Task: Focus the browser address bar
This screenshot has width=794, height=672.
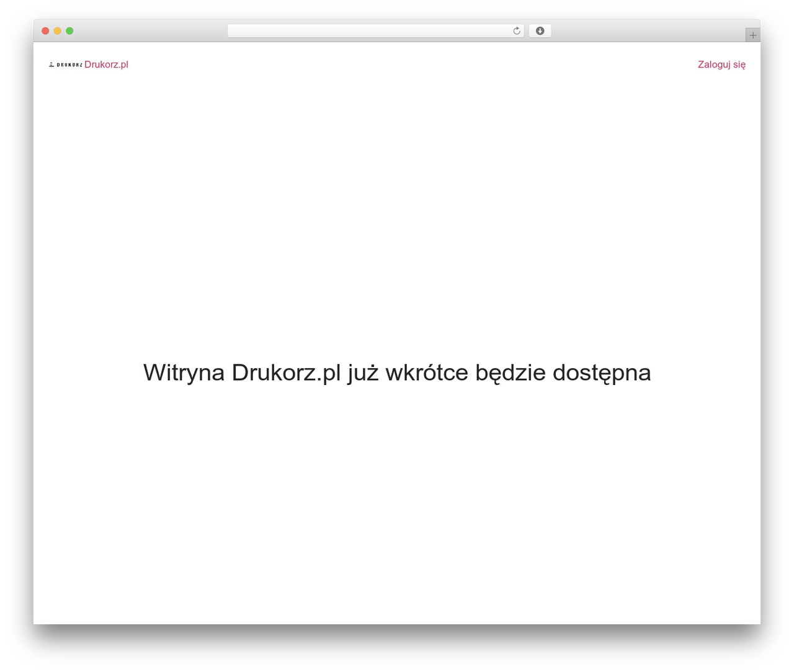Action: (x=375, y=31)
